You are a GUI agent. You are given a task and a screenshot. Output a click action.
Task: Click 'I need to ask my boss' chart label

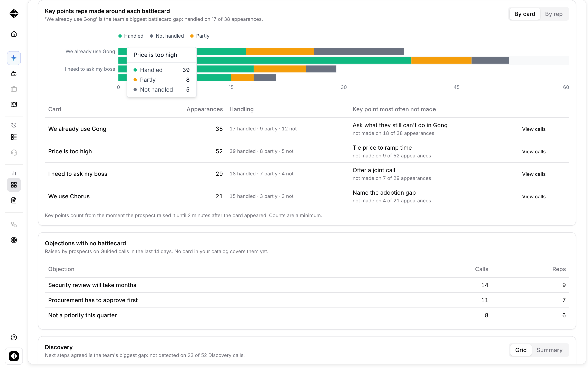pyautogui.click(x=90, y=69)
